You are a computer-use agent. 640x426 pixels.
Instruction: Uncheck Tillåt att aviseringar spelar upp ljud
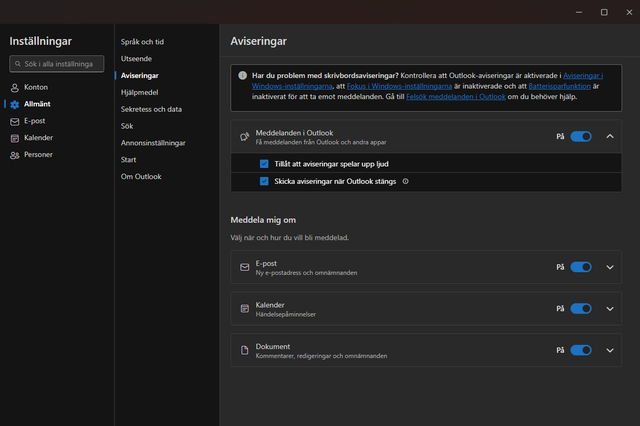264,164
